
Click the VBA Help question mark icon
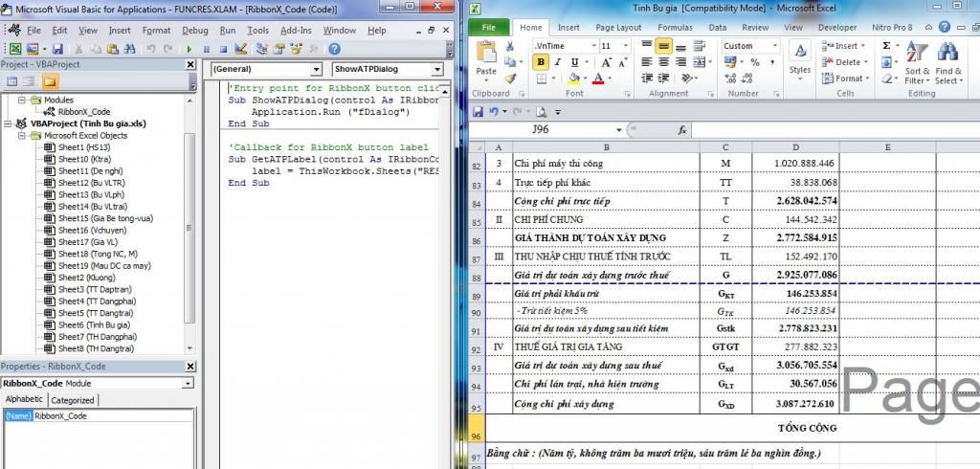(333, 49)
